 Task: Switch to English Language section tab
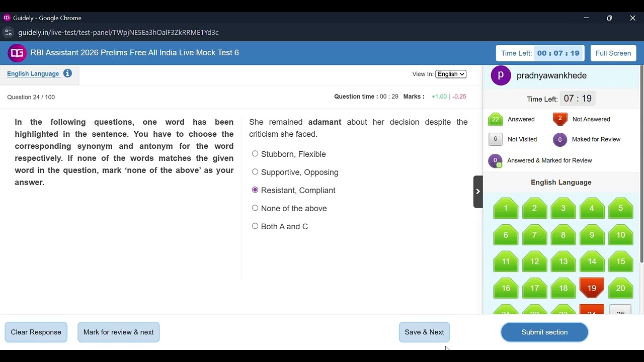coord(33,73)
